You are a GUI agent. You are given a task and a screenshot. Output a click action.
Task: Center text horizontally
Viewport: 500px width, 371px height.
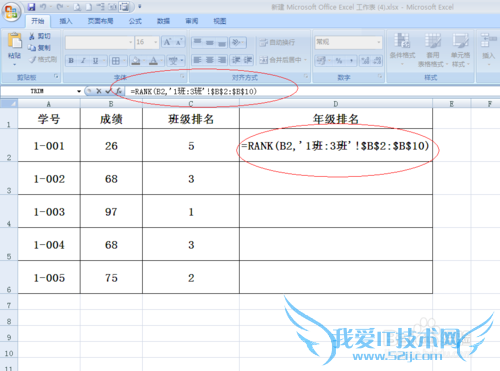tap(210, 60)
